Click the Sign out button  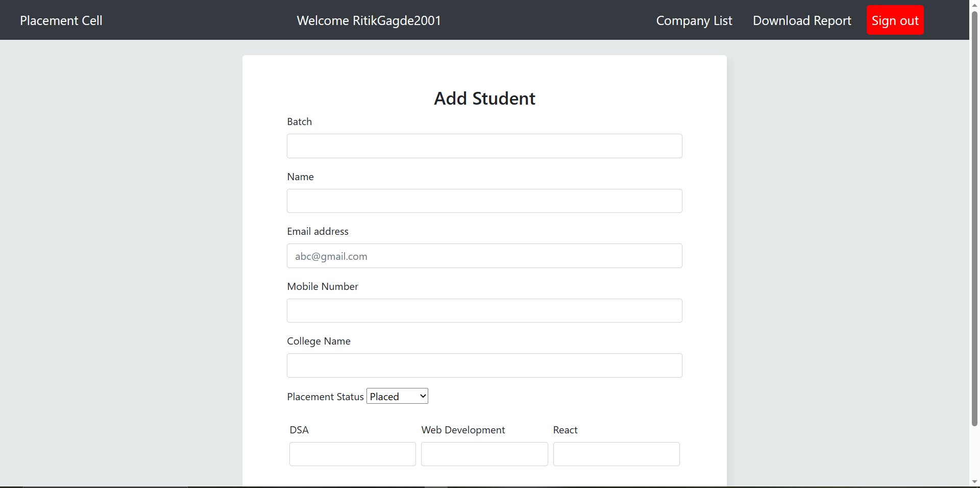[x=895, y=20]
